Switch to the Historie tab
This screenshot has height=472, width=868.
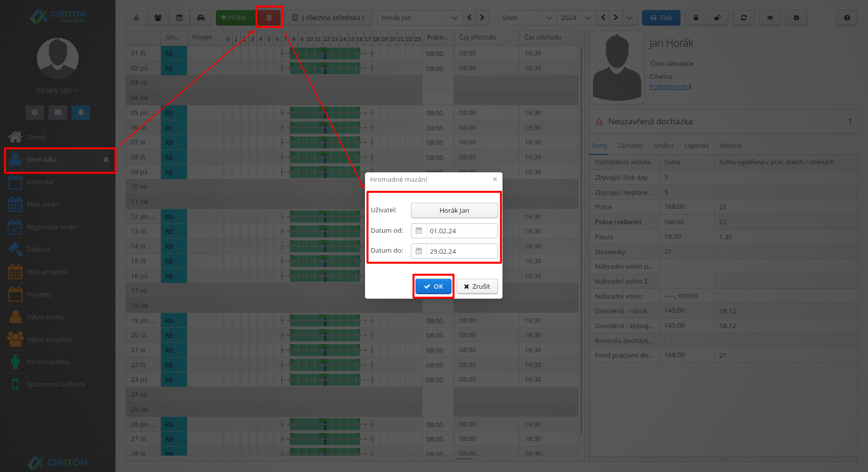[x=730, y=146]
